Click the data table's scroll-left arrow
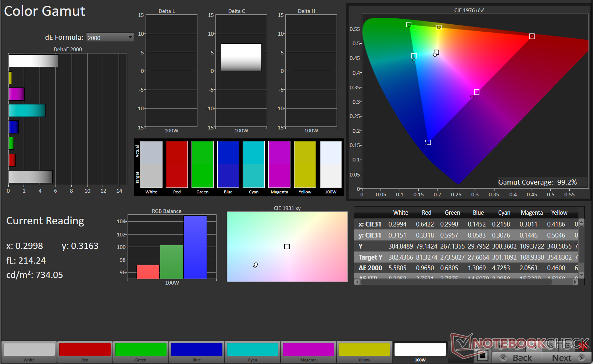This screenshot has height=364, width=593. click(357, 282)
